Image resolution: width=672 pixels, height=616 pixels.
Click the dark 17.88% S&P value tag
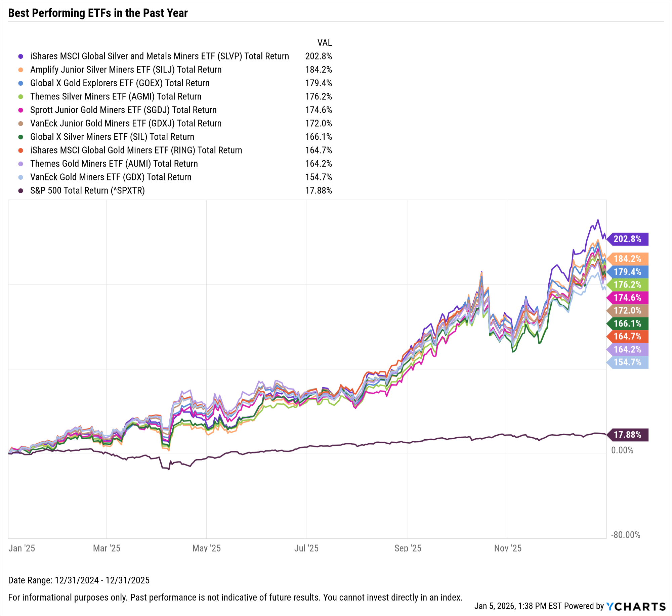[627, 435]
